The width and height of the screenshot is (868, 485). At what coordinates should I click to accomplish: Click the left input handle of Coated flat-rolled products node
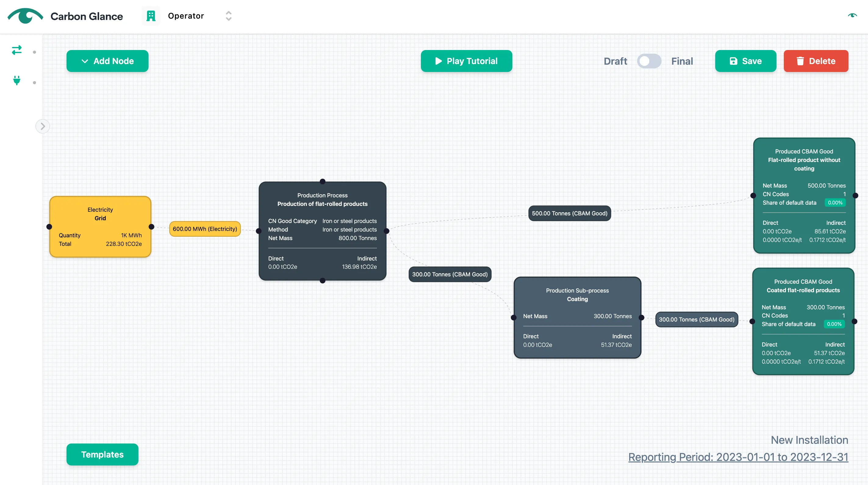[x=752, y=321]
